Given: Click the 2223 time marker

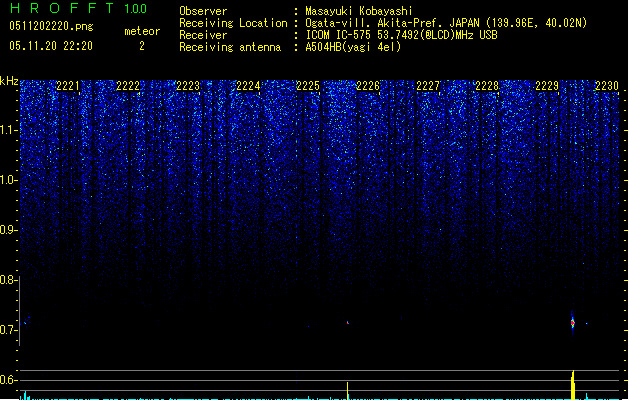Looking at the screenshot, I should click(188, 86).
